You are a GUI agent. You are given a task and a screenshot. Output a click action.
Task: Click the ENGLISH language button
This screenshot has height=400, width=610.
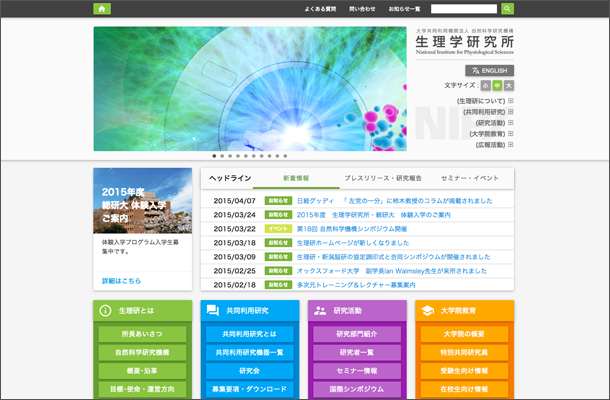[489, 70]
